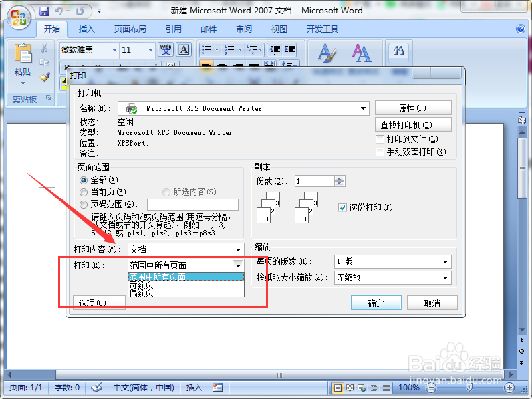Switch to Web Layout view

[x=362, y=388]
